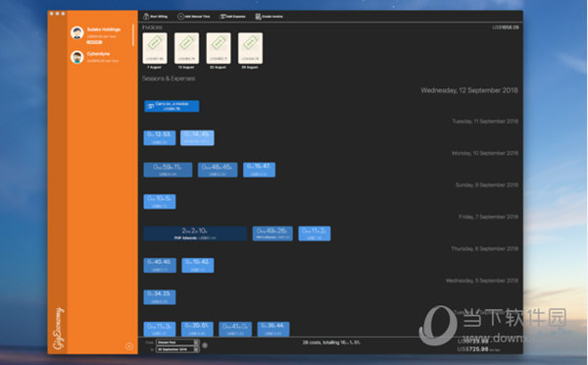Screen dimensions: 588x365
Task: Click the sidebar scrollbar handle
Action: coord(133,35)
